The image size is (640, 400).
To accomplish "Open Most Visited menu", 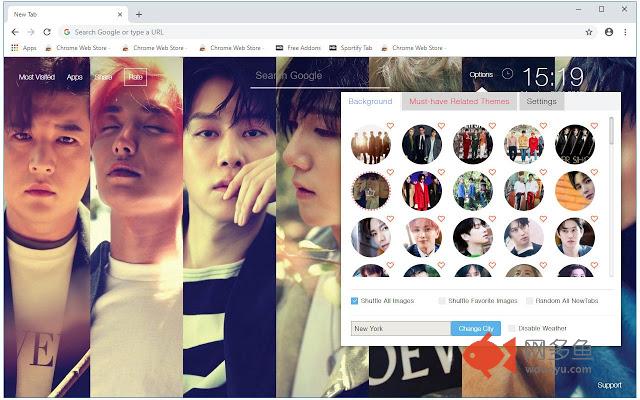I will click(36, 77).
